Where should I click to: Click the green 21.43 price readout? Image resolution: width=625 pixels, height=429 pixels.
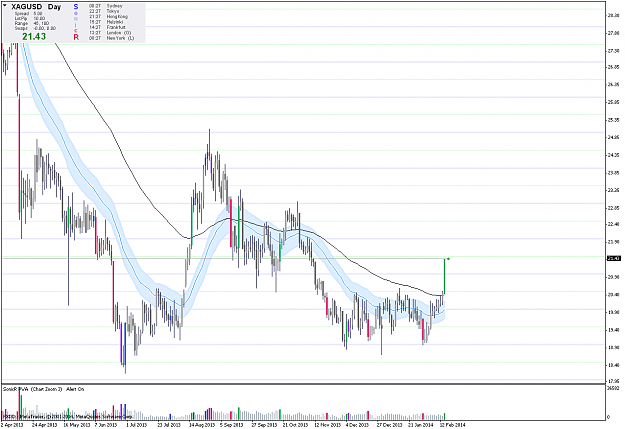coord(34,37)
